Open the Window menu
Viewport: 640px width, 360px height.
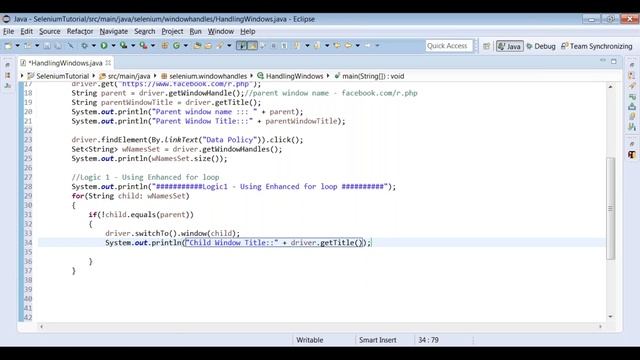221,31
